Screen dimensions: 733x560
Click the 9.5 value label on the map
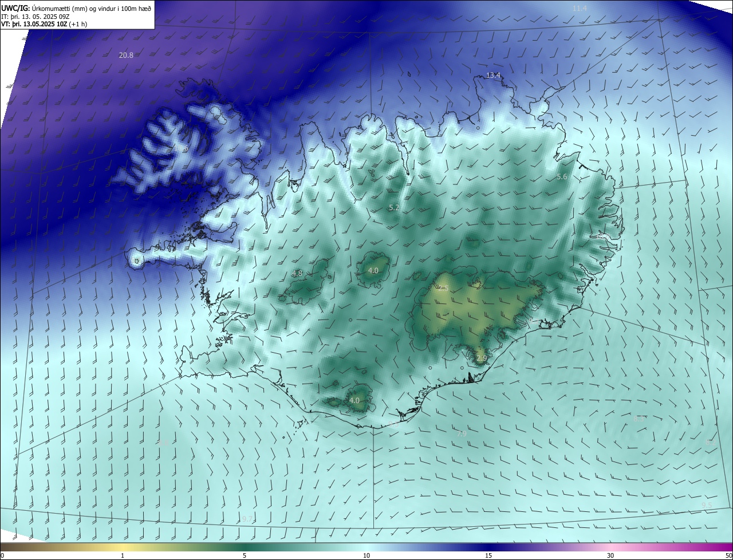(707, 505)
